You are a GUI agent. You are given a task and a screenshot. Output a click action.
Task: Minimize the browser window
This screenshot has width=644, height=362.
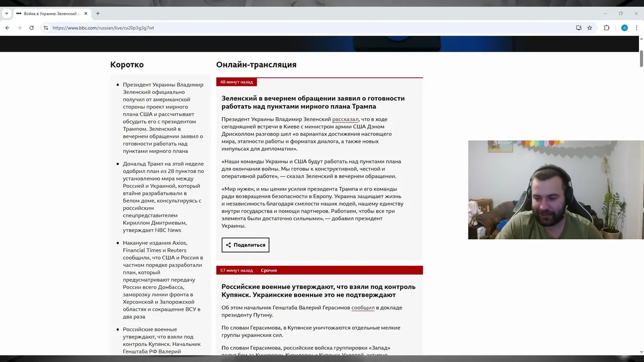605,14
